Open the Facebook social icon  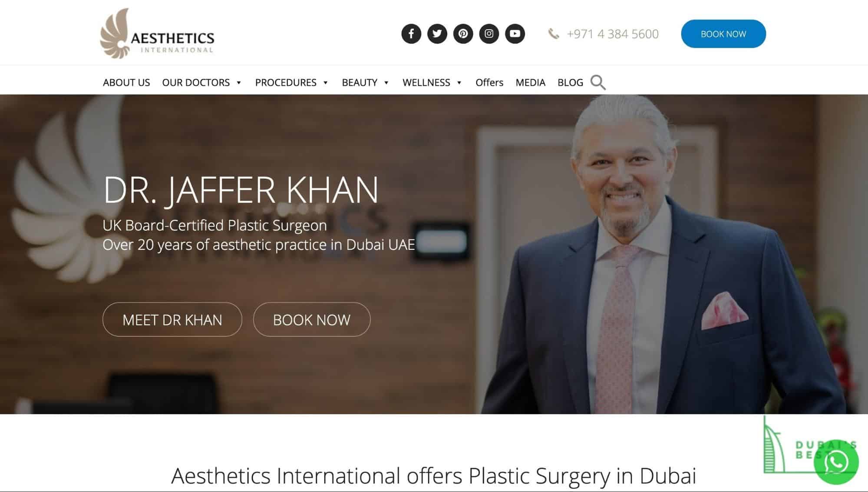point(411,34)
